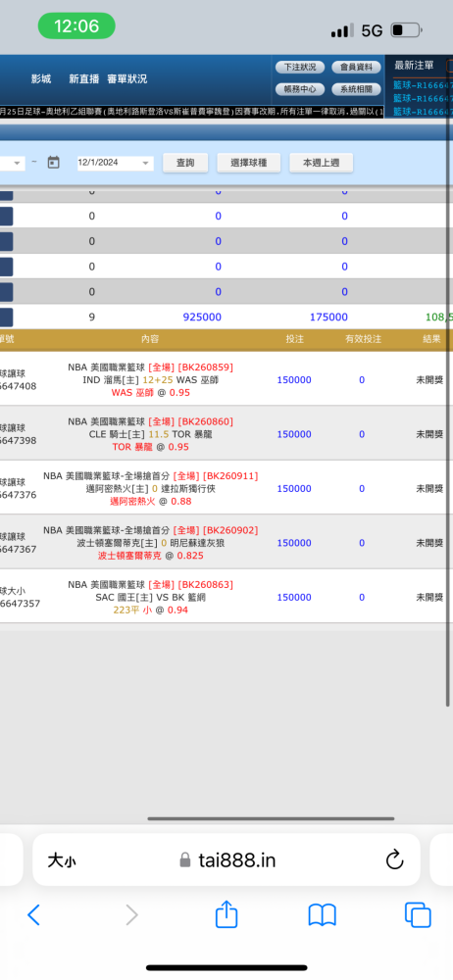Open the 新直播 menu item
The image size is (453, 980).
pyautogui.click(x=84, y=78)
